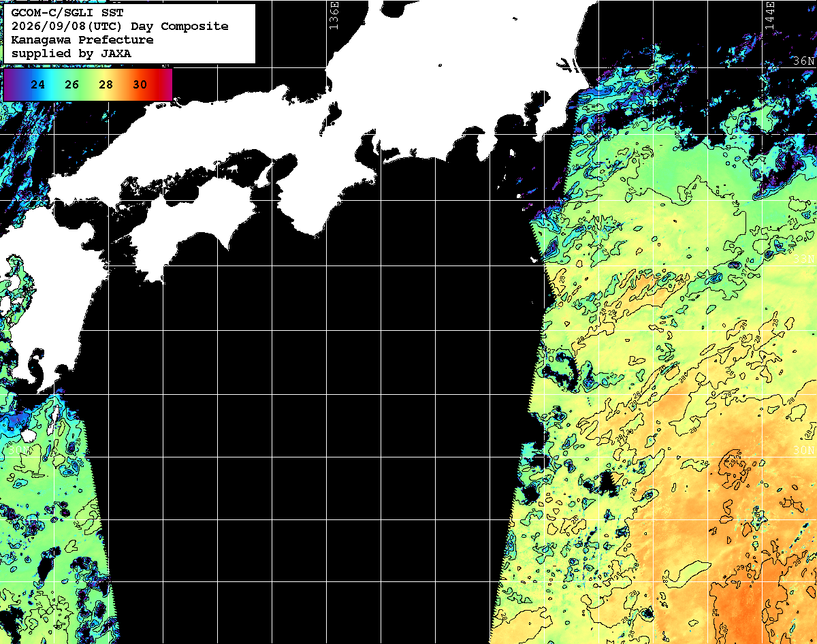Click the 144E longitude label
817x644 pixels.
coord(770,15)
